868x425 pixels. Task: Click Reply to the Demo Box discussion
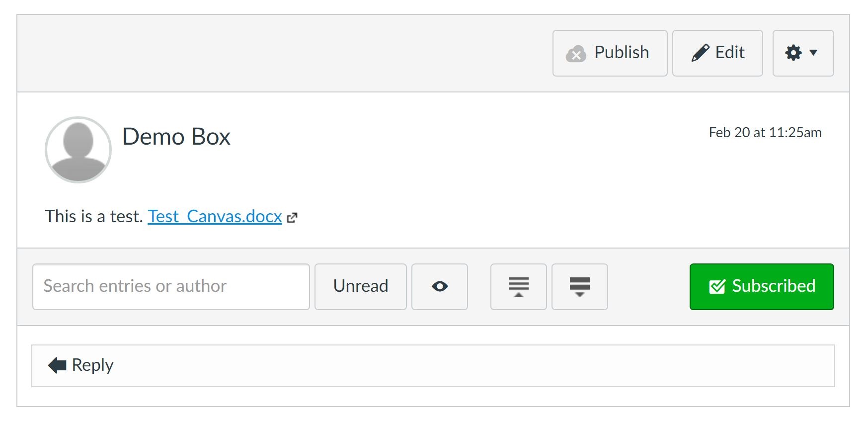click(92, 365)
